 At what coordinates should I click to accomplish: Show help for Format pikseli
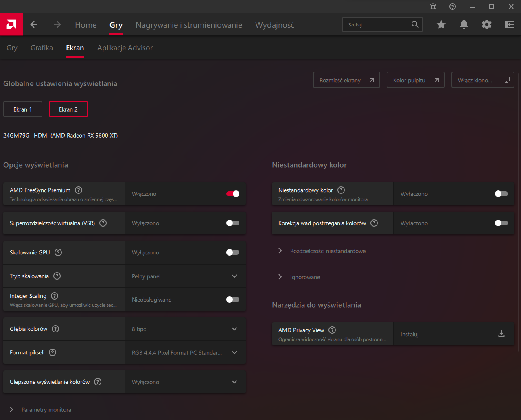53,352
